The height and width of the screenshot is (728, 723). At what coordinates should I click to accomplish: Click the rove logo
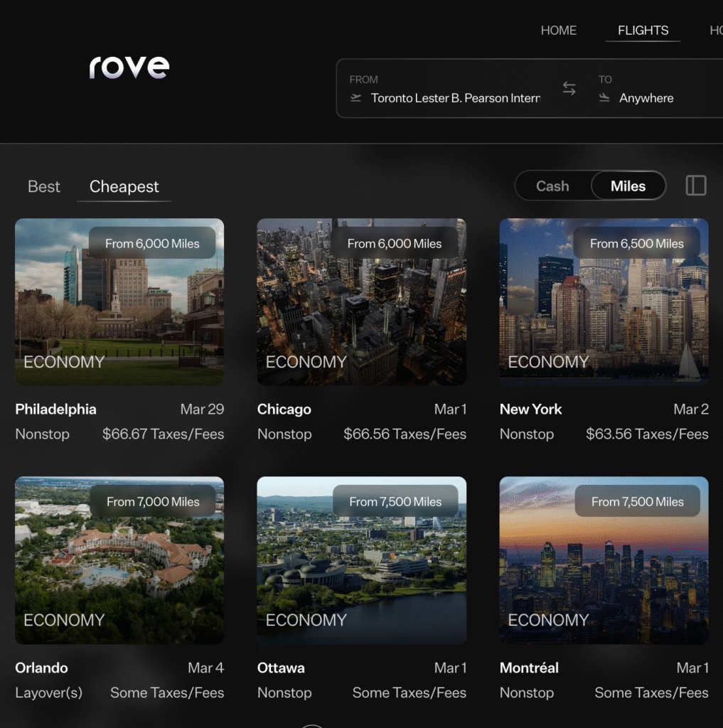click(x=129, y=67)
